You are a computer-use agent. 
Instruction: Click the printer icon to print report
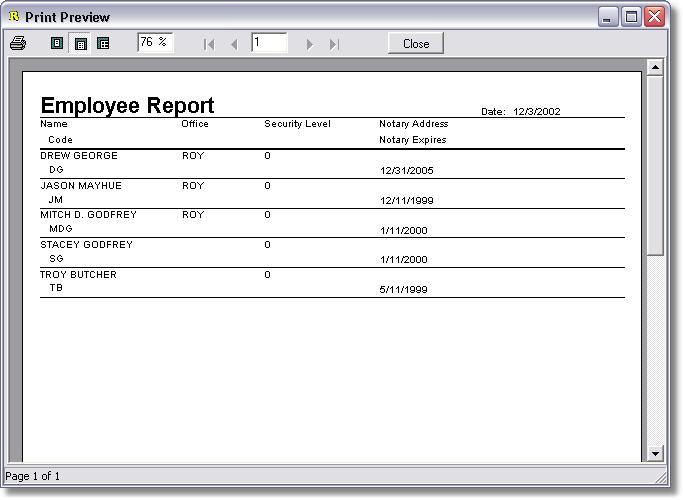[x=18, y=43]
